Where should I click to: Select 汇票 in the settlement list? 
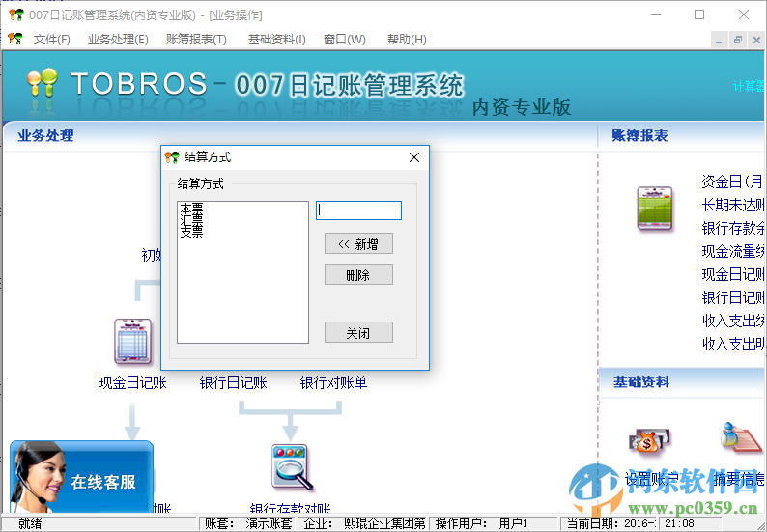click(x=191, y=219)
